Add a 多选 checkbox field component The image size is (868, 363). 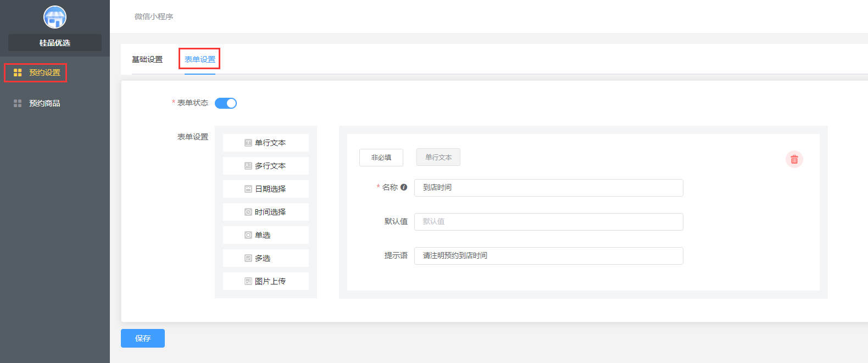[x=265, y=258]
